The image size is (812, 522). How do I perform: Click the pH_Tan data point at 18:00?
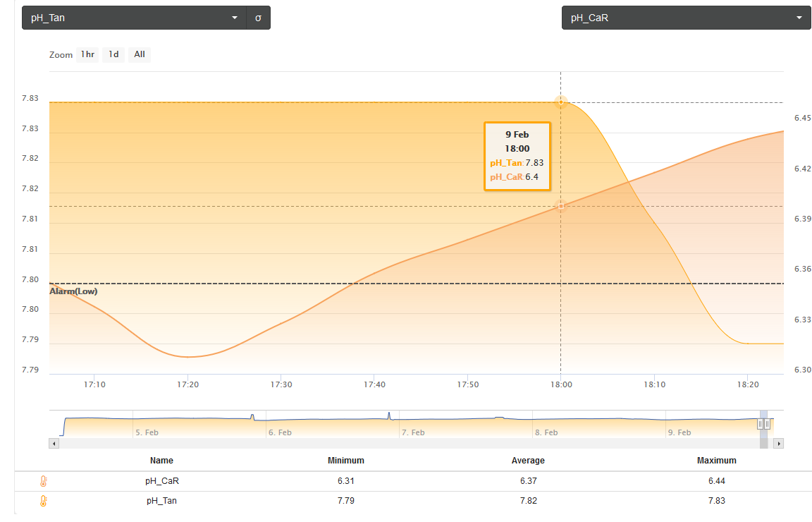561,102
